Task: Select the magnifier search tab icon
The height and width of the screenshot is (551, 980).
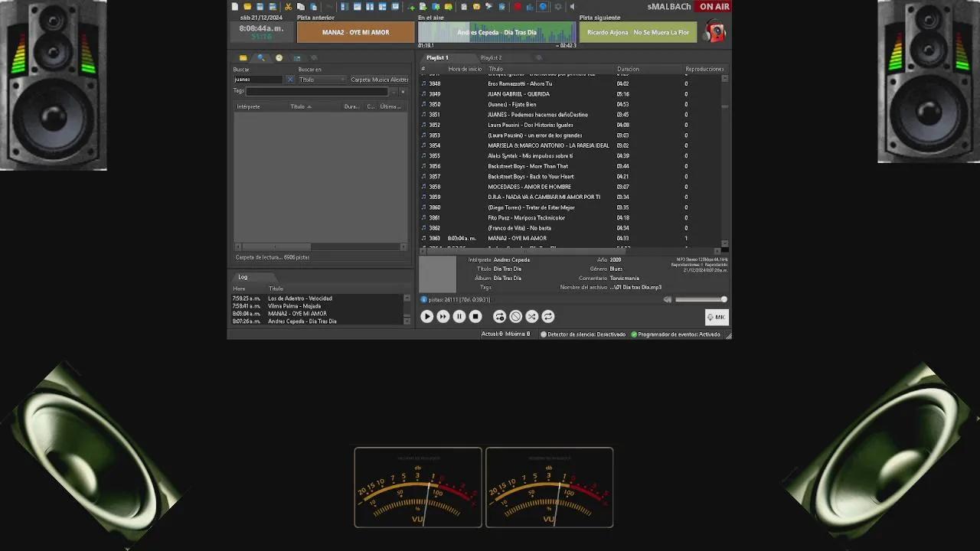Action: coord(261,57)
